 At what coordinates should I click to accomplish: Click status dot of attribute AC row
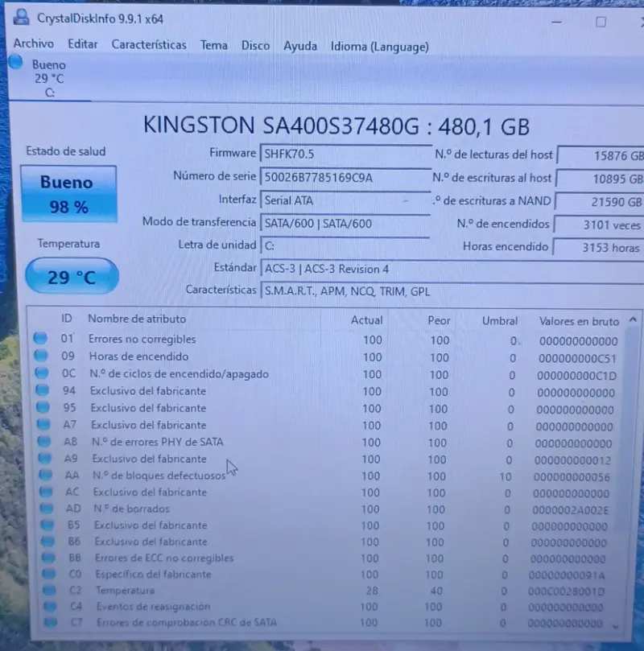pos(46,491)
